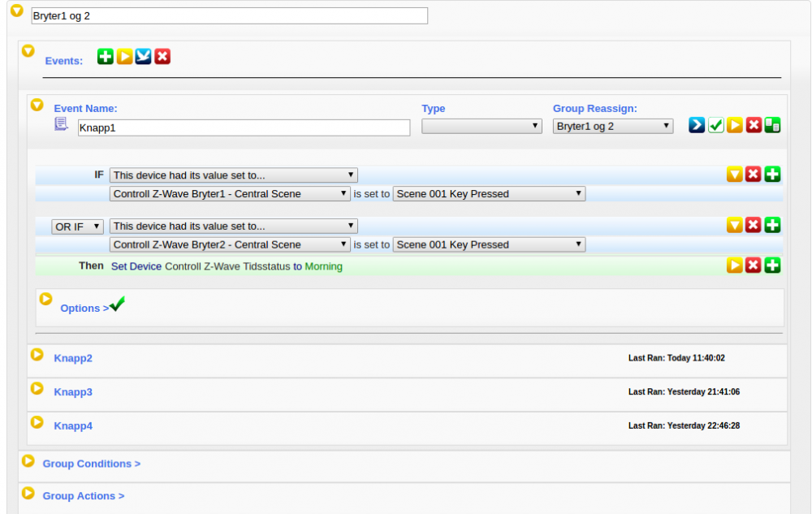Open the Group Reassign dropdown
Viewport: 812px width, 514px height.
612,126
